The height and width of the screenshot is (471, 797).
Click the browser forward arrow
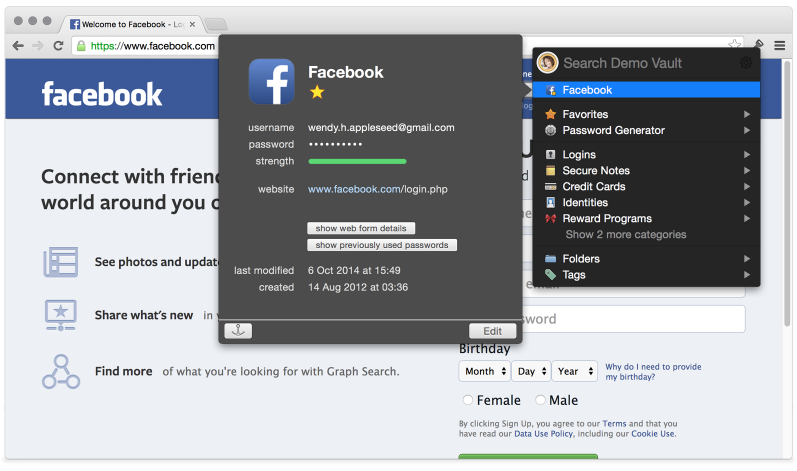(38, 46)
